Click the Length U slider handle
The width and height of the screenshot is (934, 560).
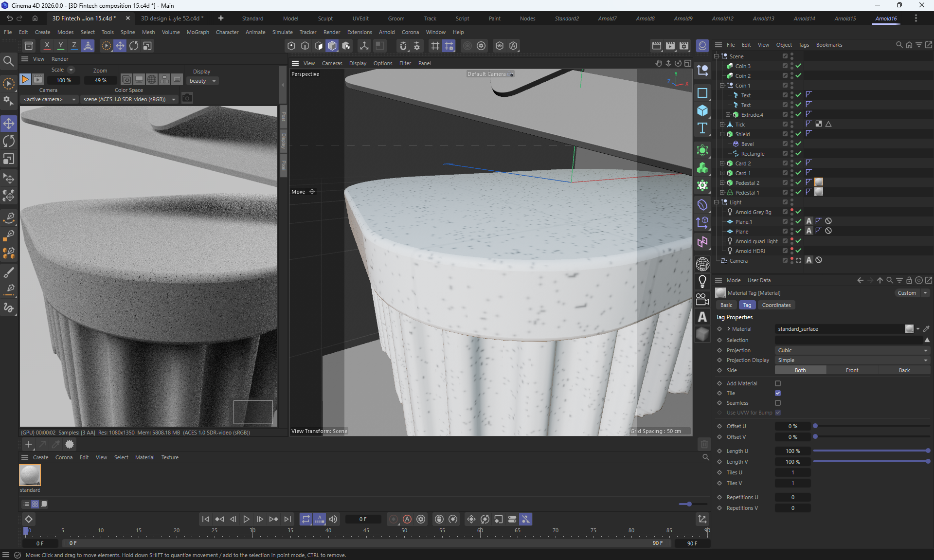pyautogui.click(x=928, y=451)
